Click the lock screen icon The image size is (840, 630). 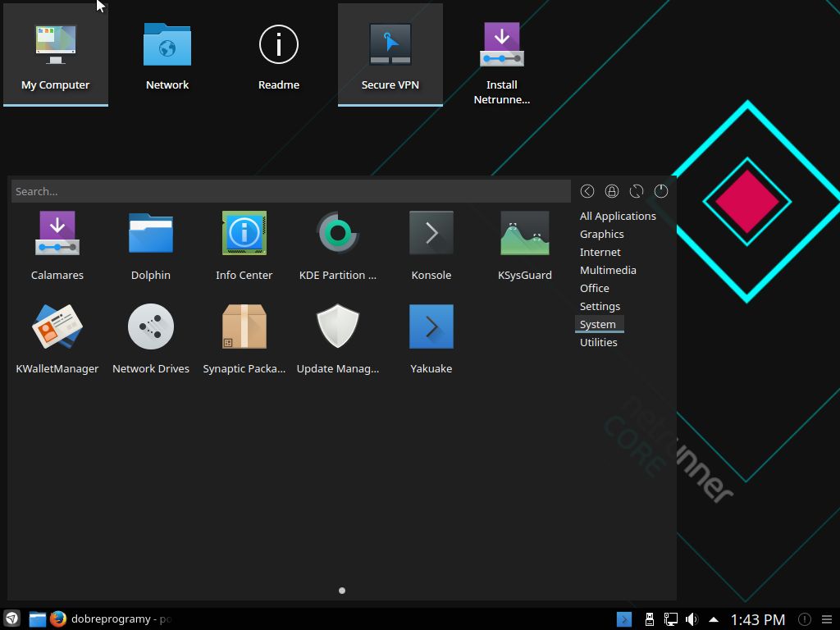(x=612, y=191)
